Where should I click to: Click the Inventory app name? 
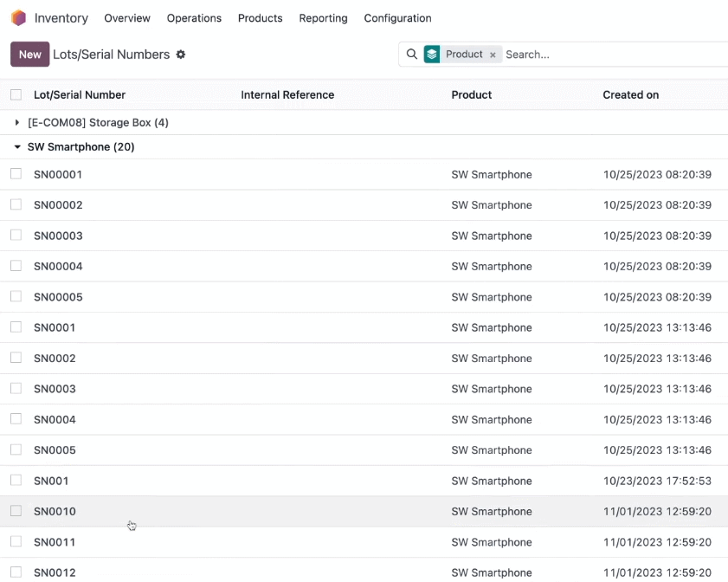tap(61, 18)
